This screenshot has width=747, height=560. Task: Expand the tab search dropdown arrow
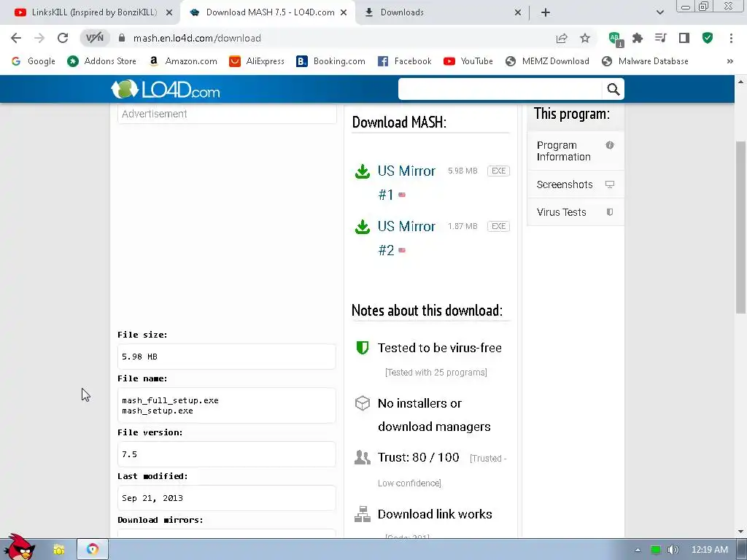659,12
